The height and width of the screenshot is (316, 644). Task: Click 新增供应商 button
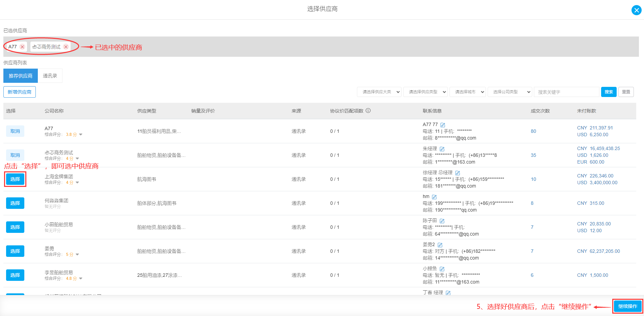tap(20, 92)
